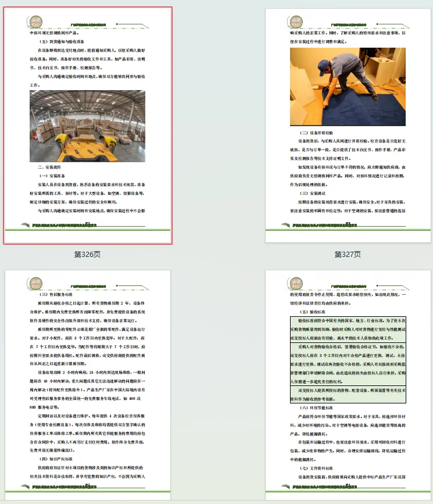Screen dimensions: 433x504
Task: Click the 第326页 page label
Action: 87,254
